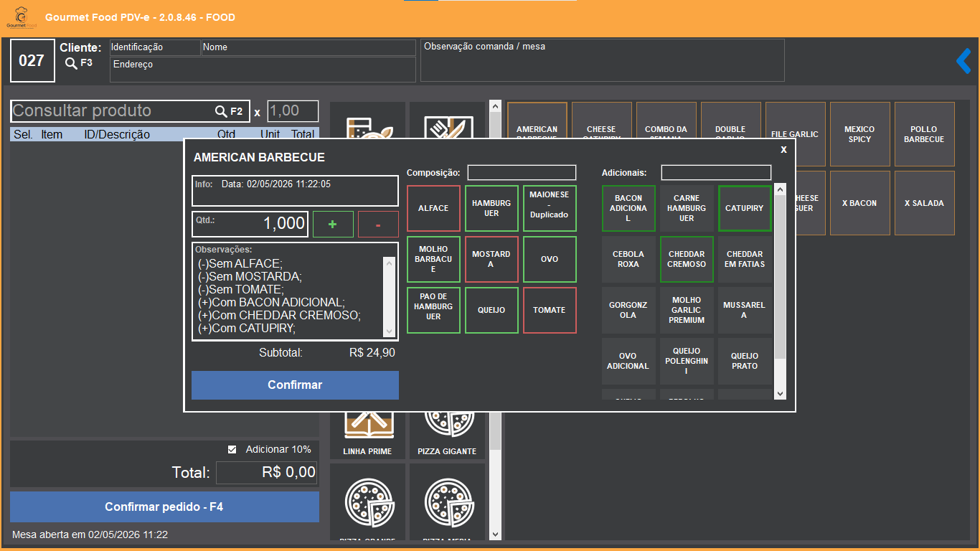Toggle PAO DE HAMBURGUER composition item
This screenshot has width=980, height=551.
pos(433,310)
